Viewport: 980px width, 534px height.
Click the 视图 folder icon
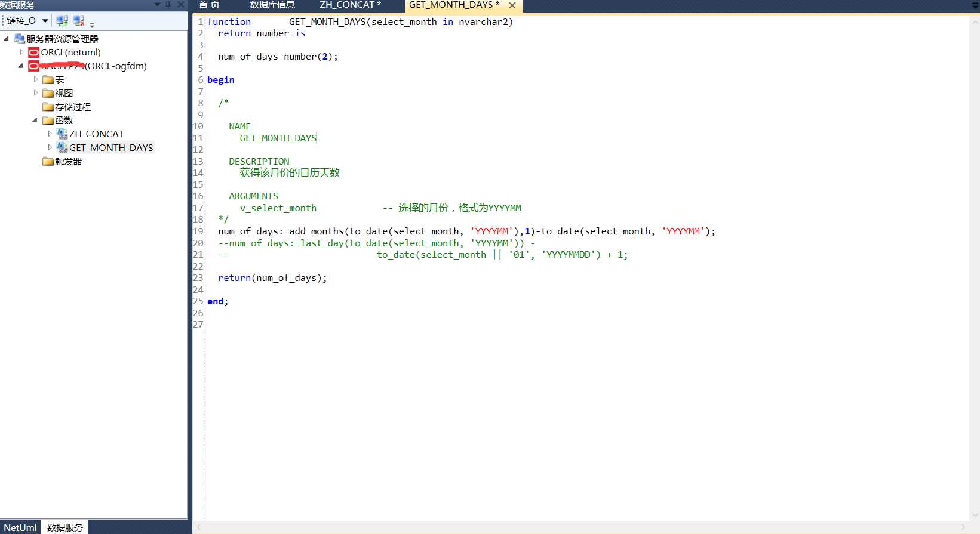(48, 93)
